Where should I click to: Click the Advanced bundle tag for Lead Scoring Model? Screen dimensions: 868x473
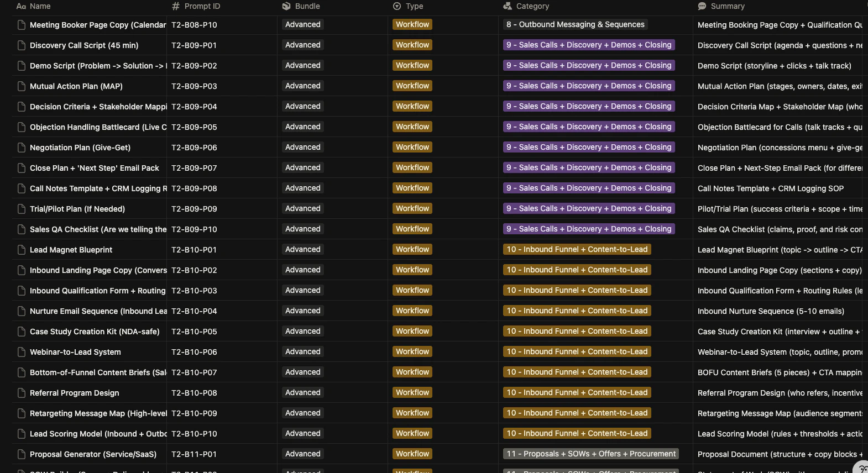click(303, 433)
